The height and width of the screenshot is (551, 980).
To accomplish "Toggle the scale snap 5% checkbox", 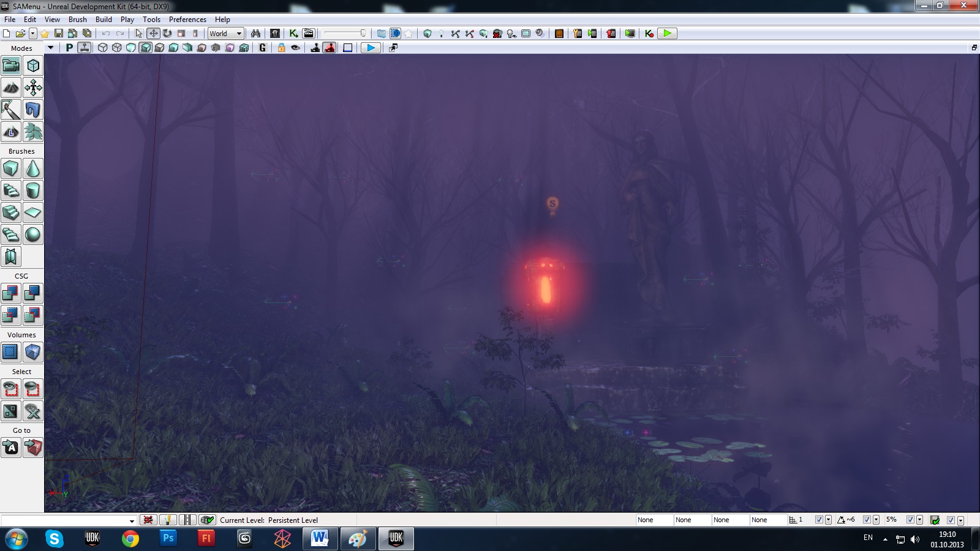I will click(910, 520).
